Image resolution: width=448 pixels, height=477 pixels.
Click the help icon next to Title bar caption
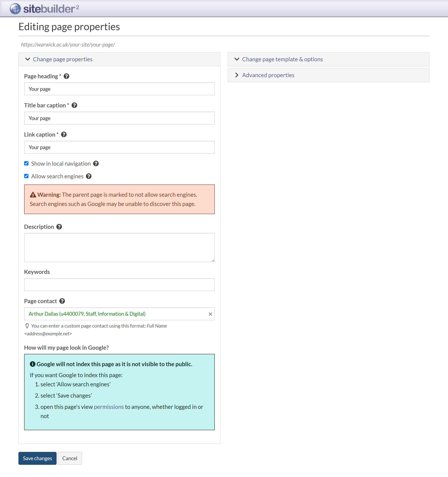[74, 105]
